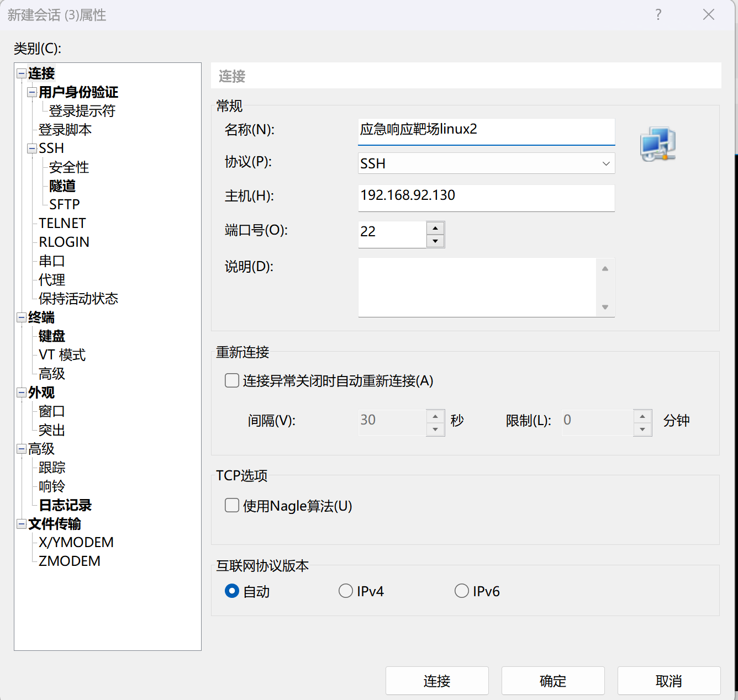Click the session name input field
This screenshot has height=700, width=738.
486,130
